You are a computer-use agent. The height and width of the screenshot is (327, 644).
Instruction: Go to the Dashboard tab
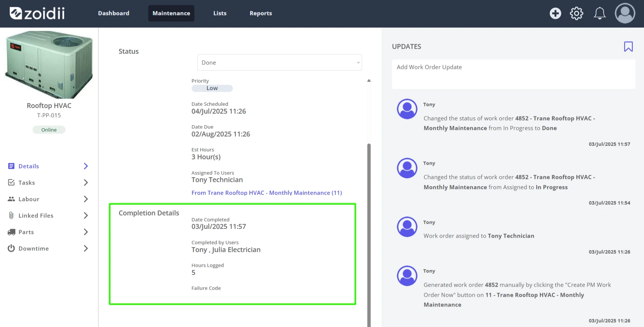pos(114,13)
